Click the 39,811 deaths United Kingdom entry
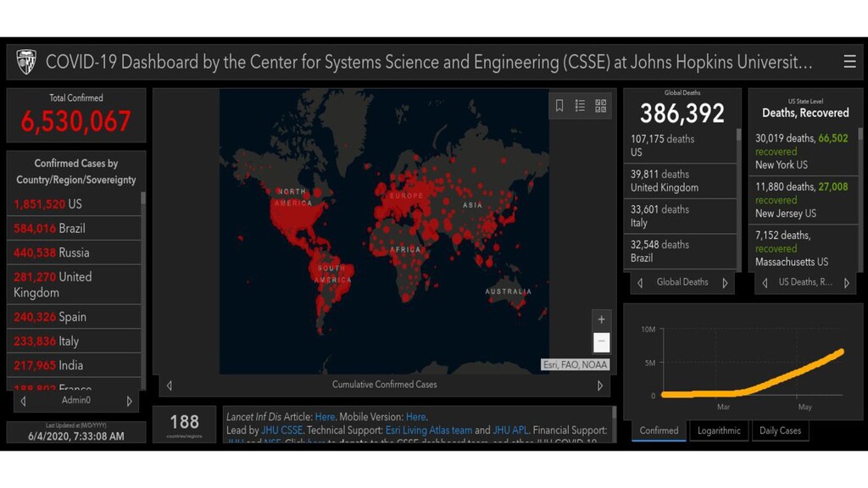The width and height of the screenshot is (868, 488). [x=681, y=181]
